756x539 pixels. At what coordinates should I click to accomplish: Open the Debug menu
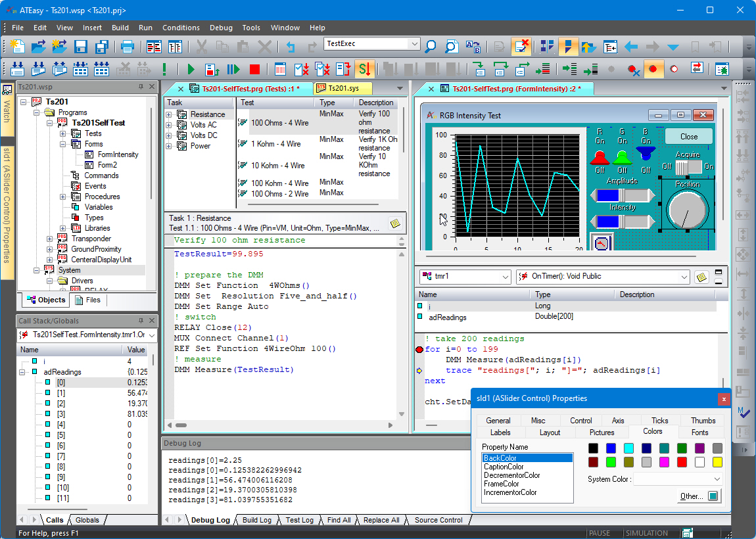pos(221,28)
